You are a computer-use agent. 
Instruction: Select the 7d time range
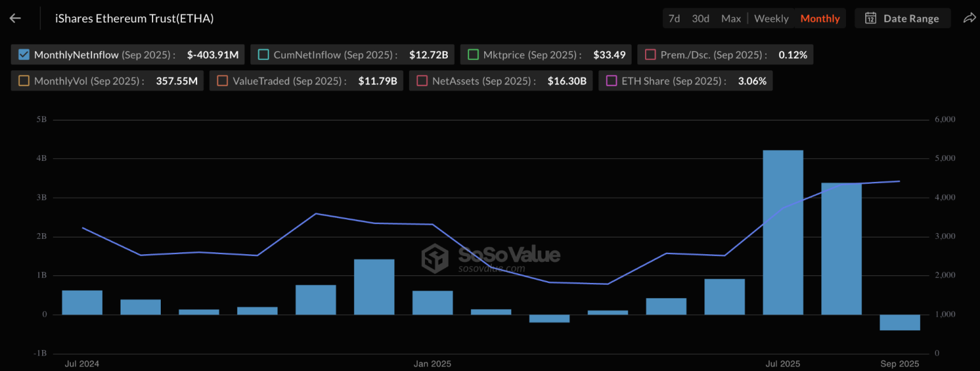point(674,19)
